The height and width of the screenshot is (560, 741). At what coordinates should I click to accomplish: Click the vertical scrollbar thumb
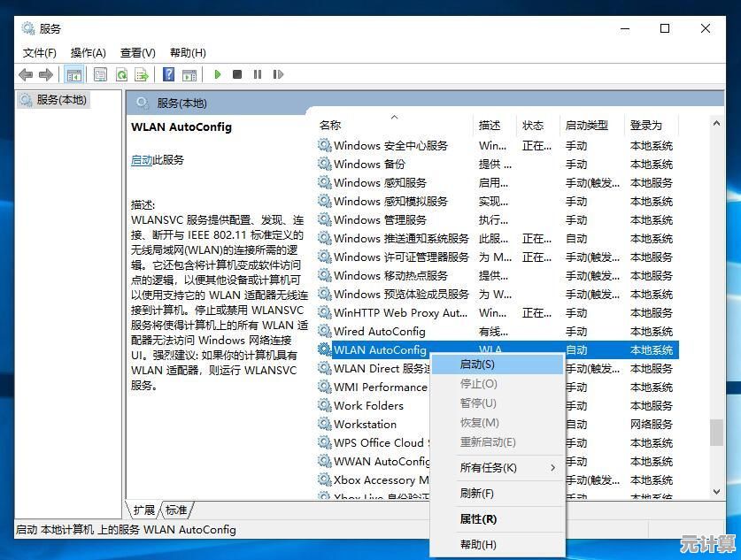716,432
